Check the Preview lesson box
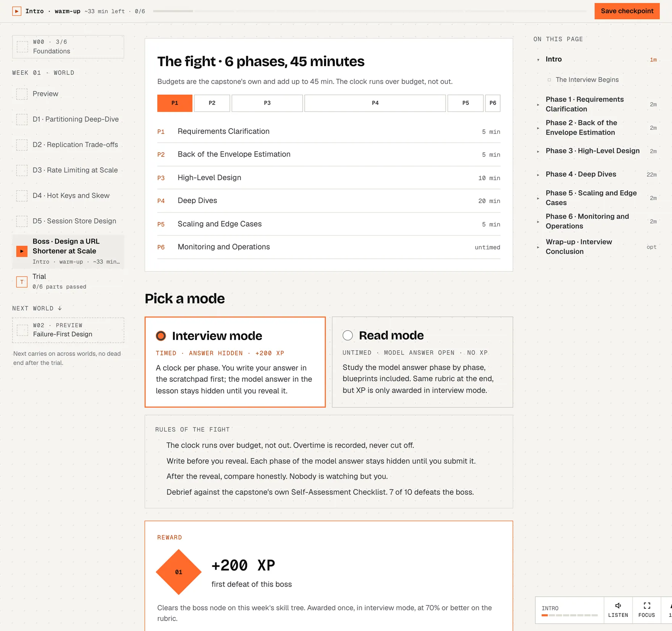Image resolution: width=672 pixels, height=631 pixels. coord(22,94)
